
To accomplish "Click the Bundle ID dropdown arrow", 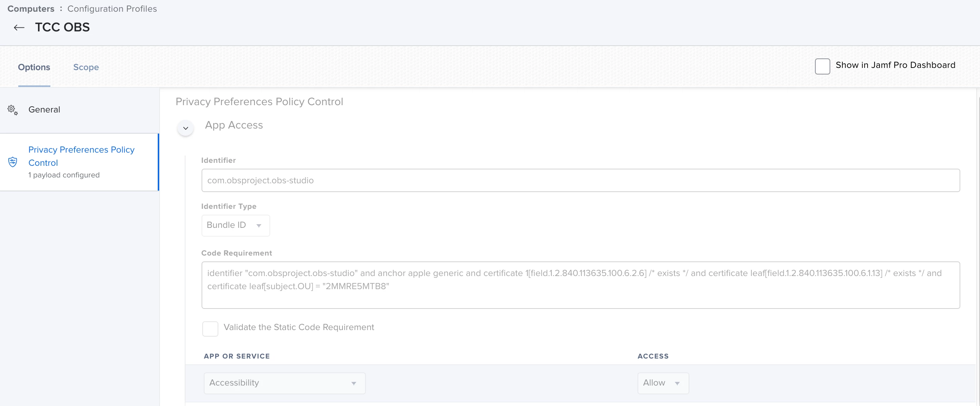I will [259, 226].
